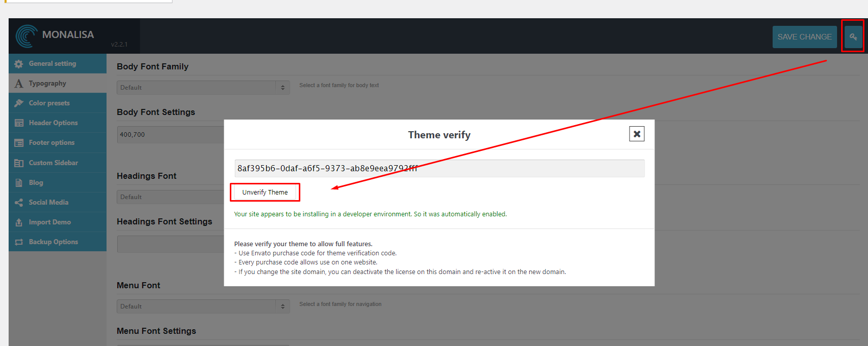
Task: Open Footer options menu item
Action: pyautogui.click(x=57, y=142)
